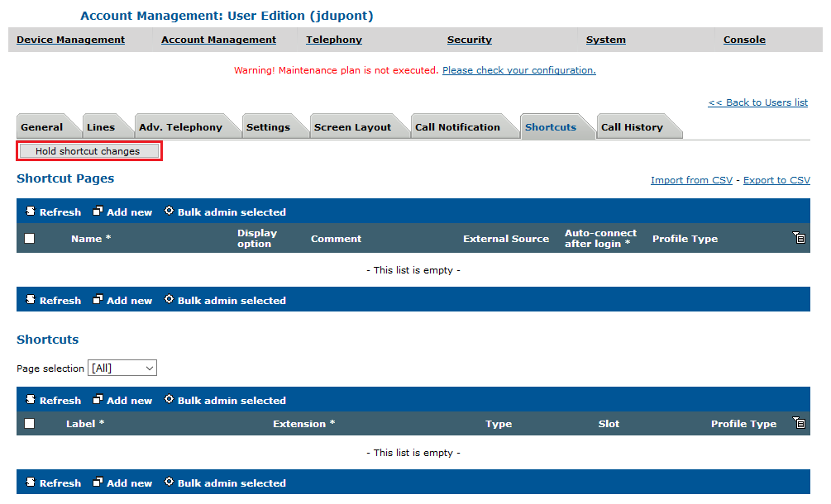Follow the Please check your configuration link

519,70
